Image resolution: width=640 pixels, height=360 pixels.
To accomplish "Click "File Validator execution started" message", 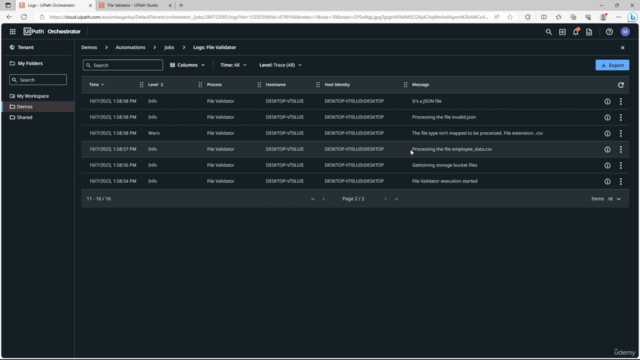I will tap(444, 181).
